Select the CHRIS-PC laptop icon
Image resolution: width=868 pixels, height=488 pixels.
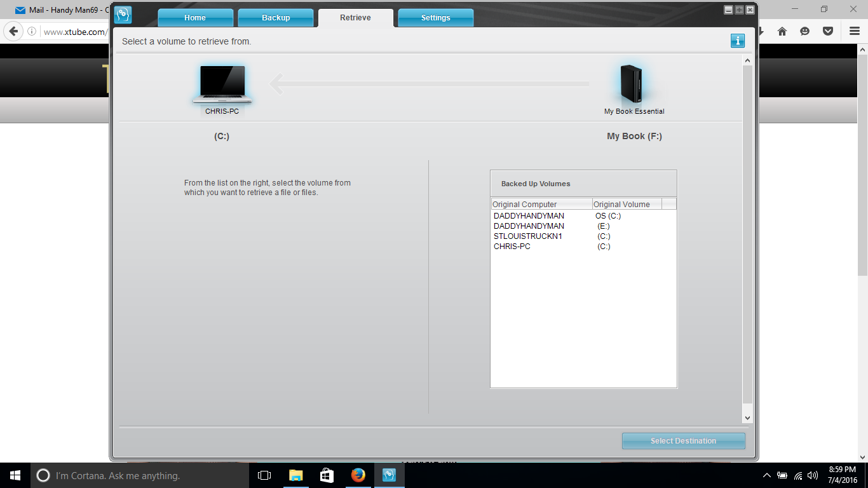click(x=222, y=85)
